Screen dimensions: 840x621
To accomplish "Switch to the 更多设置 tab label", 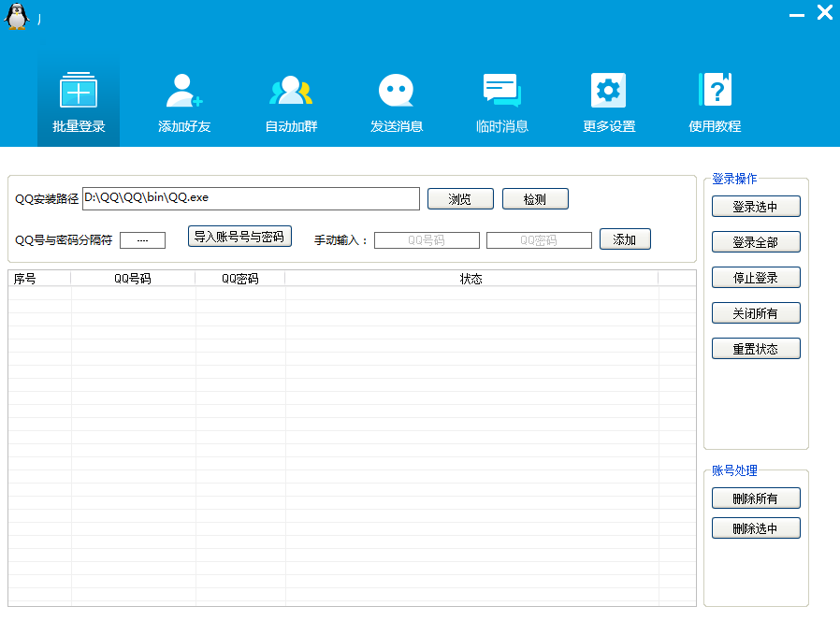I will 609,126.
